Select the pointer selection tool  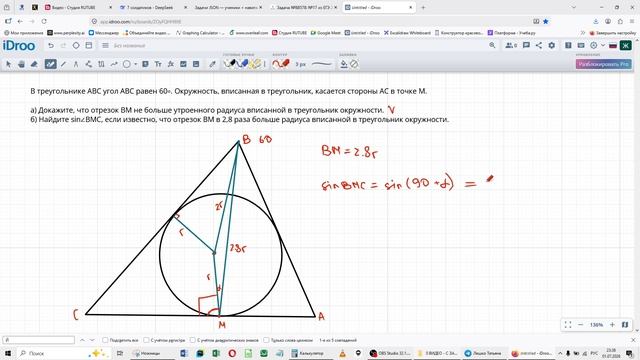tap(8, 64)
